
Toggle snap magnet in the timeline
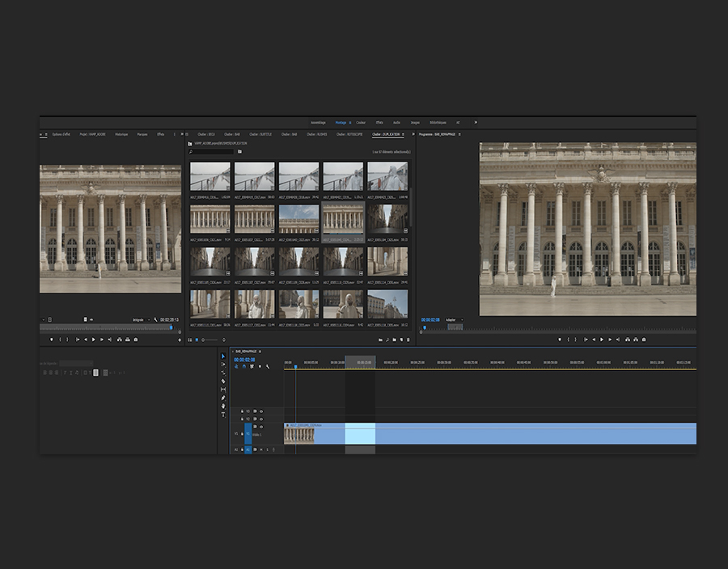click(x=243, y=367)
